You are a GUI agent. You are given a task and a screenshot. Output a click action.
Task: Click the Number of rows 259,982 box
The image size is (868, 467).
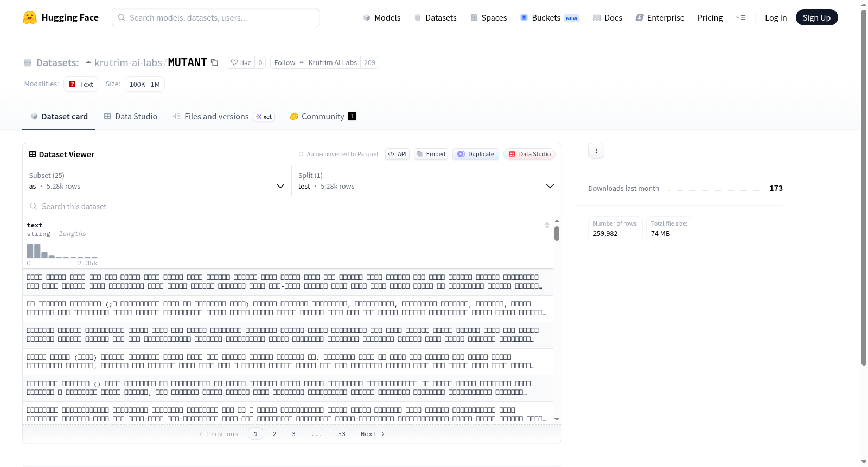[615, 229]
